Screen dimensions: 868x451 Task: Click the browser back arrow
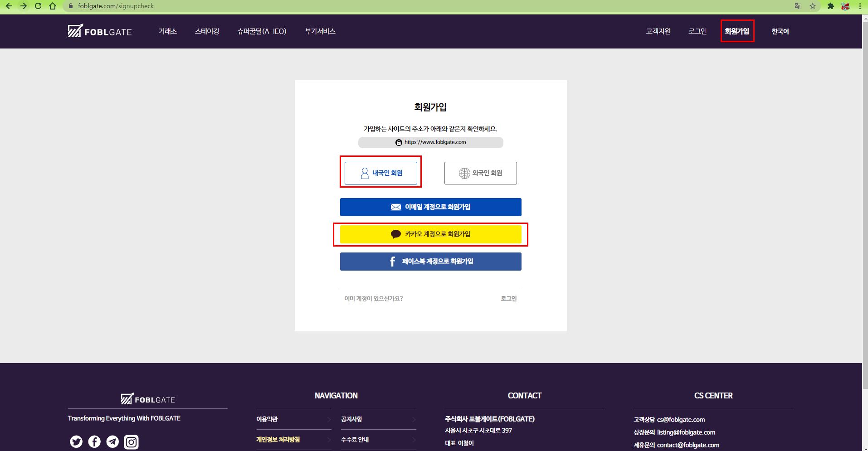click(9, 6)
